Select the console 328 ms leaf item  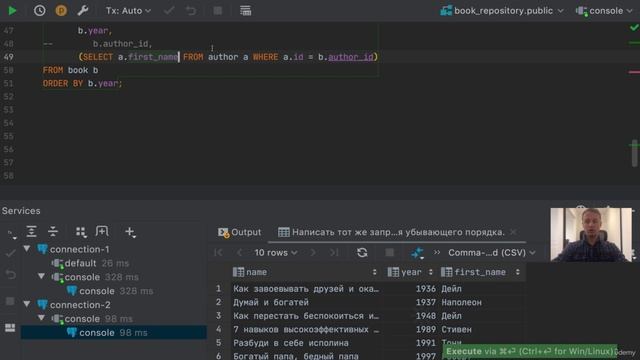(x=110, y=291)
